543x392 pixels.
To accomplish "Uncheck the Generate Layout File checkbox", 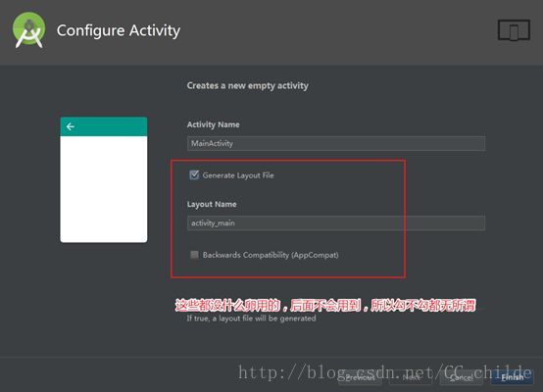I will point(194,174).
